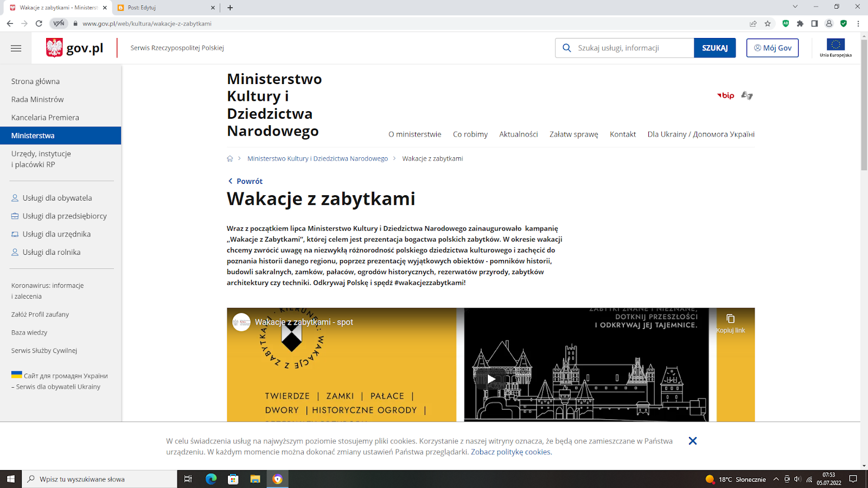Open the BIP logo link
Viewport: 868px width, 488px height.
(725, 95)
